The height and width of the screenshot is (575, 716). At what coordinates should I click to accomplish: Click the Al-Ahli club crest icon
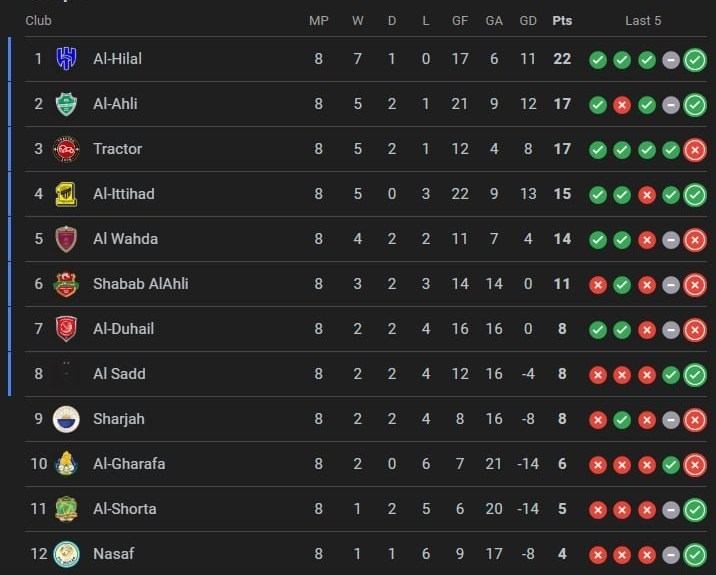(x=66, y=104)
